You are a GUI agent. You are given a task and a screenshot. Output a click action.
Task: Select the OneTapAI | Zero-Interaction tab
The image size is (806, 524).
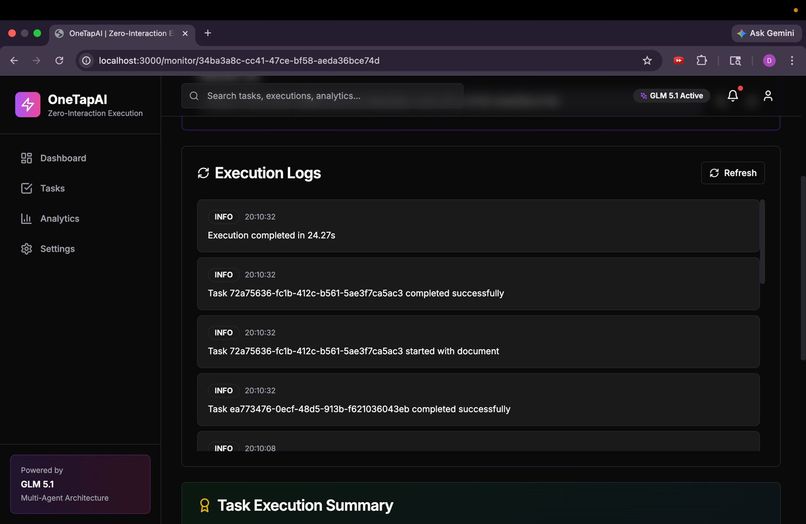(122, 33)
